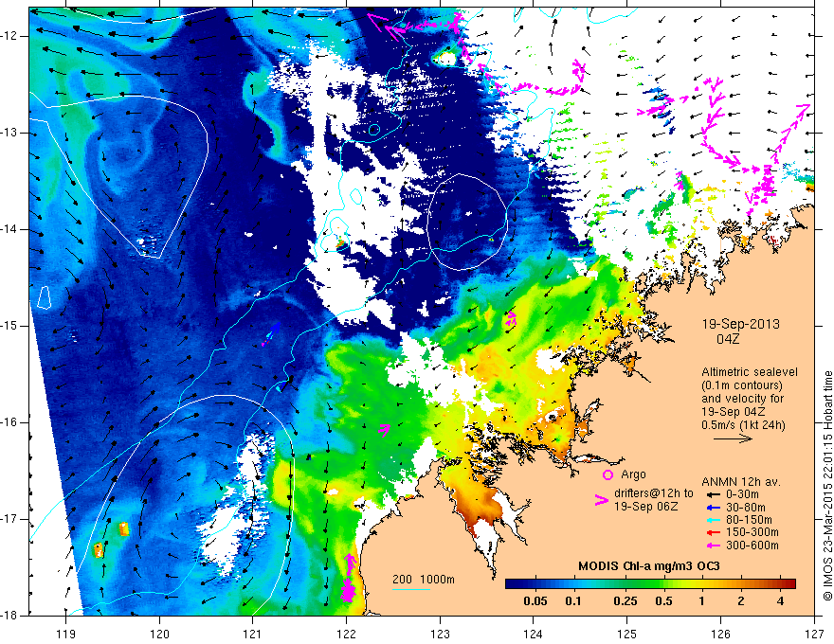Image resolution: width=834 pixels, height=644 pixels.
Task: Click the red 150-300m legend arrow
Action: click(x=713, y=533)
